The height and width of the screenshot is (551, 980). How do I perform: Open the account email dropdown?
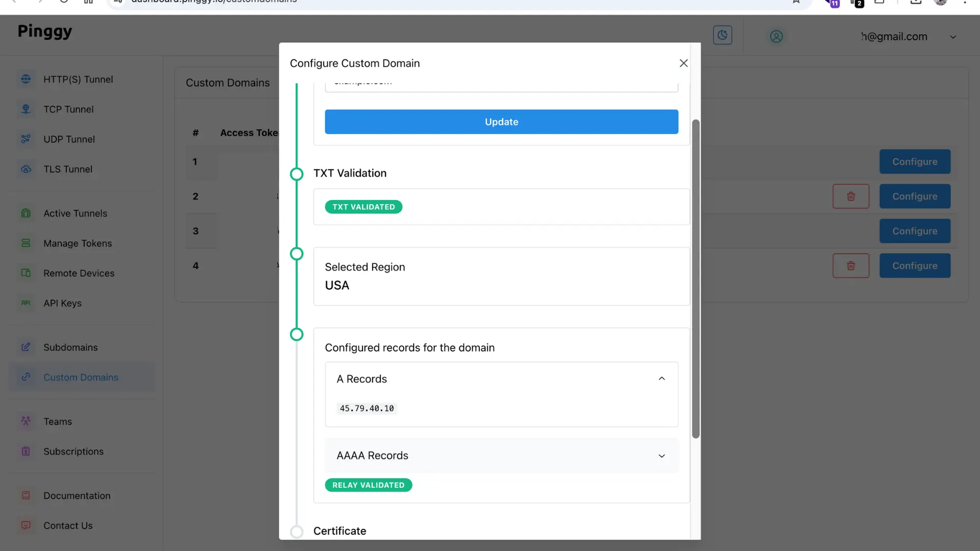[x=952, y=37]
